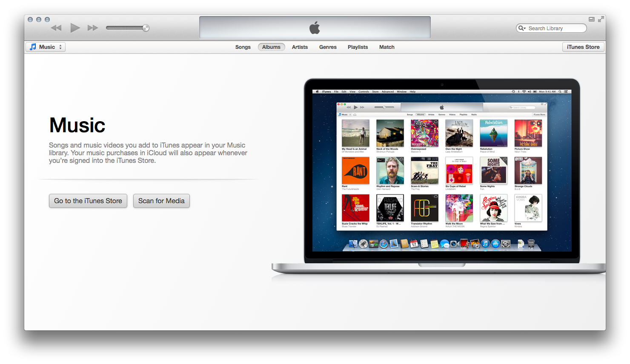This screenshot has width=630, height=364.
Task: View the Playlists tab
Action: tap(358, 47)
